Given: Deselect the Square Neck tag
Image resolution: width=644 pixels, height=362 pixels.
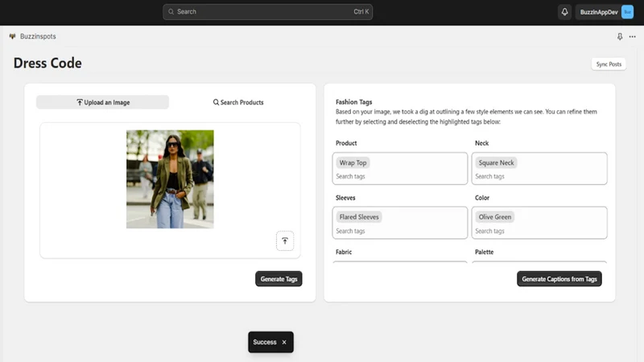Looking at the screenshot, I should click(496, 162).
